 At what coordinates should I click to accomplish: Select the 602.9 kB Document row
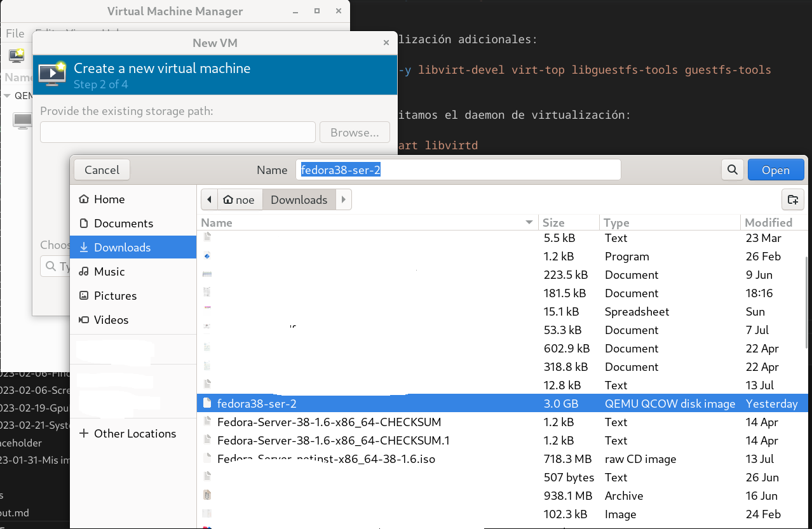pos(502,348)
